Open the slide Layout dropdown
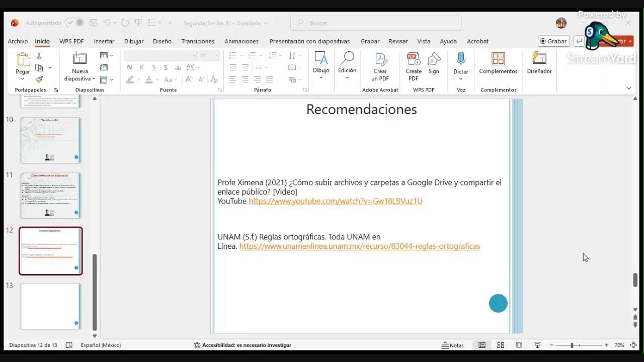Screen dimensions: 644x362 point(106,55)
